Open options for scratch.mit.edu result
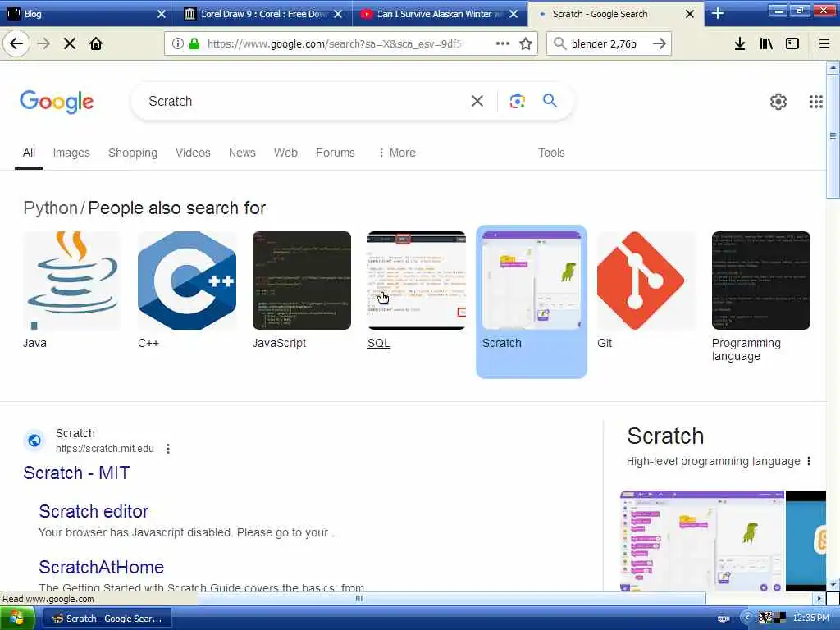The image size is (840, 630). tap(168, 449)
